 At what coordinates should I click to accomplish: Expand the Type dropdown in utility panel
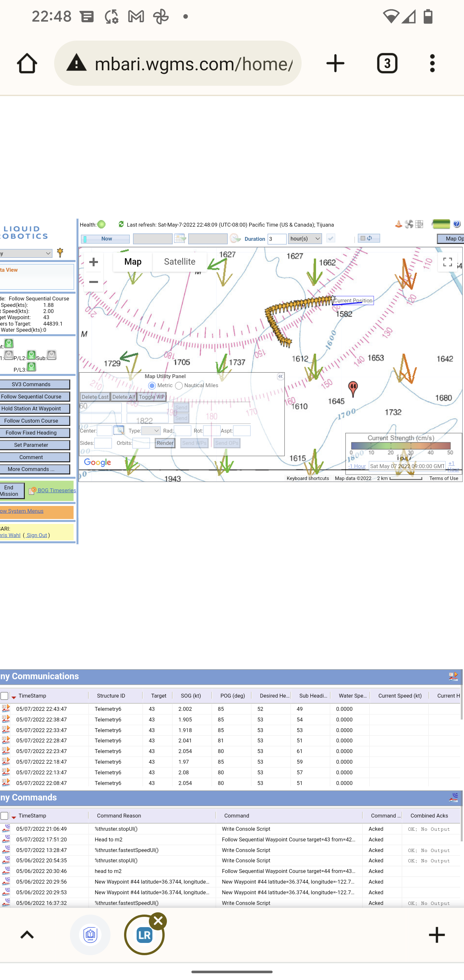[150, 431]
